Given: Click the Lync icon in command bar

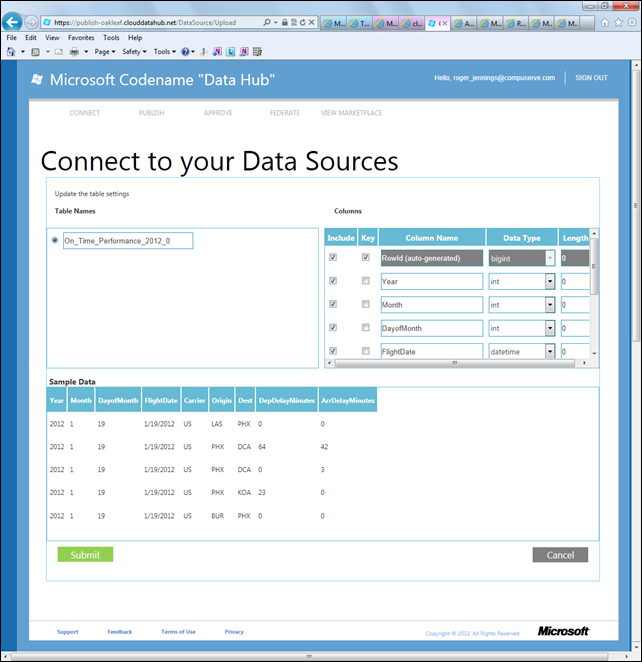Looking at the screenshot, I should (x=230, y=52).
